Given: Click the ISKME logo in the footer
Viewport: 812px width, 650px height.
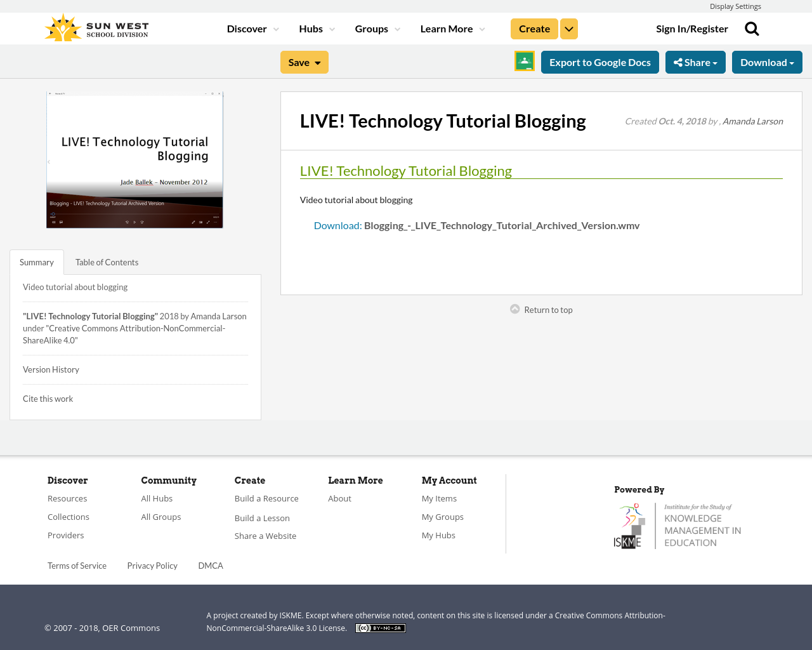Looking at the screenshot, I should [678, 526].
